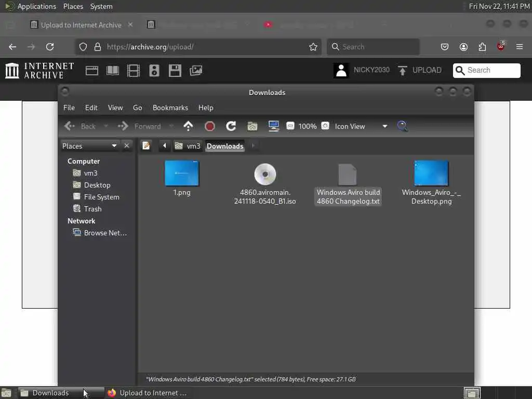Open Forward history dropdown arrow

tap(171, 126)
